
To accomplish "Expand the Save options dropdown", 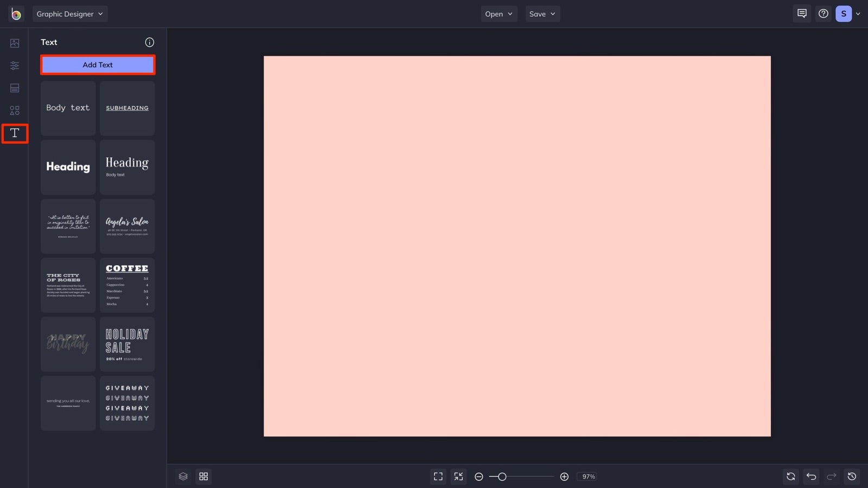I will pyautogui.click(x=542, y=14).
